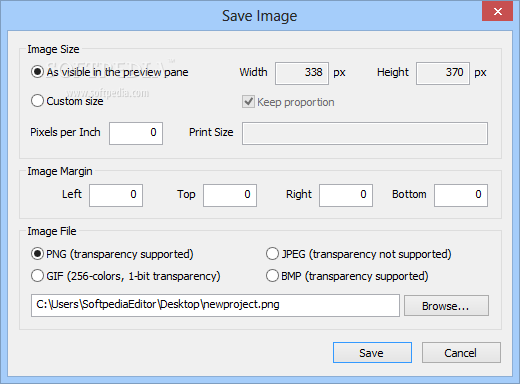
Task: Click the 'Height' label text
Action: [x=393, y=72]
